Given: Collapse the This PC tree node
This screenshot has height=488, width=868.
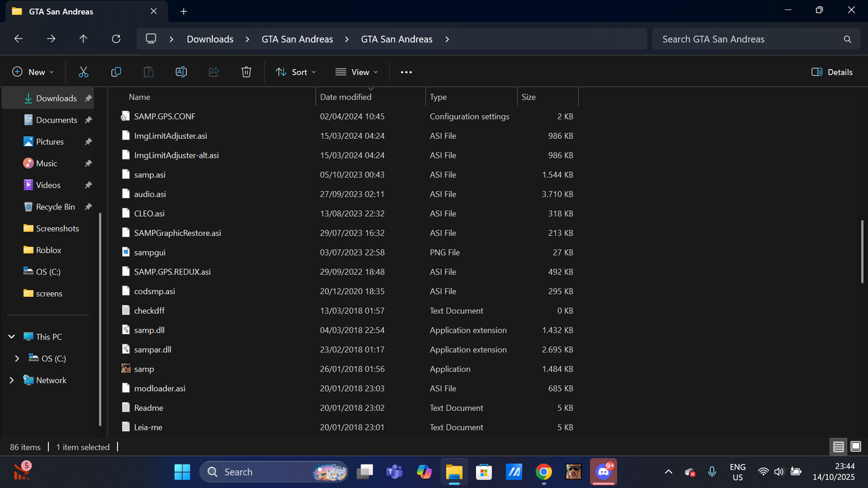Looking at the screenshot, I should pyautogui.click(x=12, y=337).
